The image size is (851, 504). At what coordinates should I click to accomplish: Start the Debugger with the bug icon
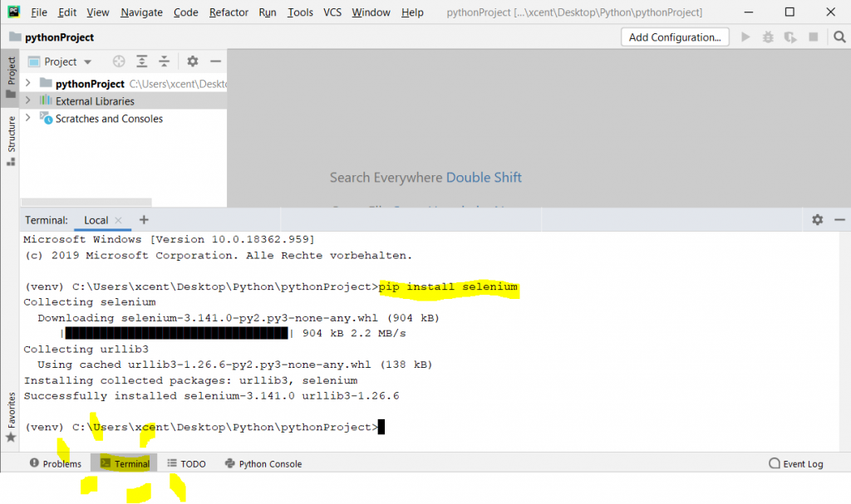click(x=767, y=37)
